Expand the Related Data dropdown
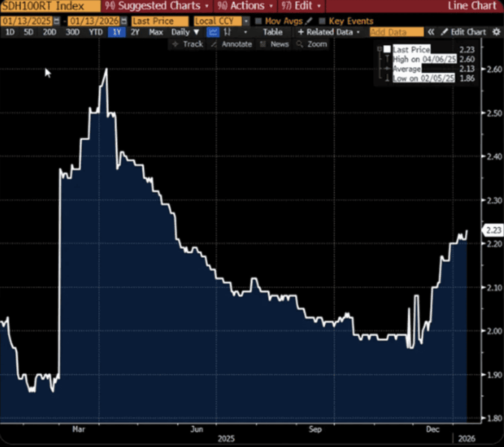 coord(329,32)
